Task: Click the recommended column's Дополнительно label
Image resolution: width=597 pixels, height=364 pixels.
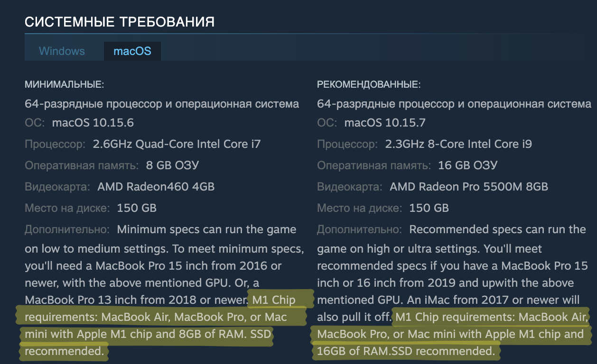Action: [360, 230]
